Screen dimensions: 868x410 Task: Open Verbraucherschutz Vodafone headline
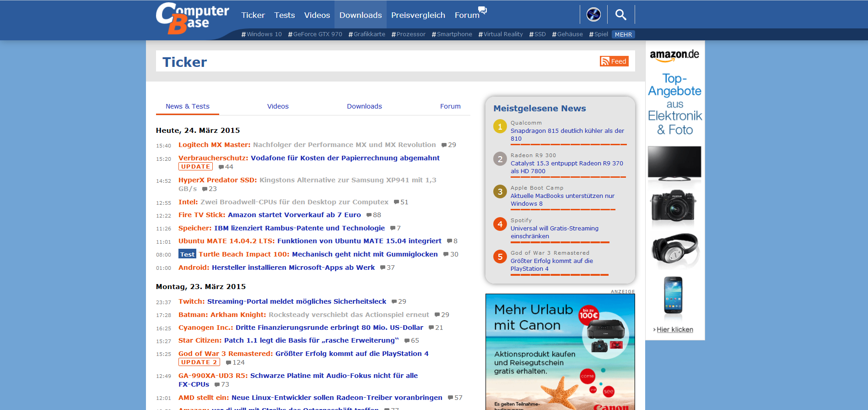pyautogui.click(x=309, y=158)
